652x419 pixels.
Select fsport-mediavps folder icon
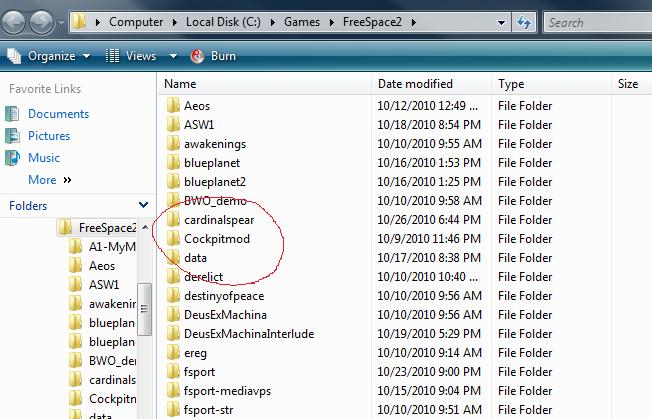pyautogui.click(x=173, y=391)
